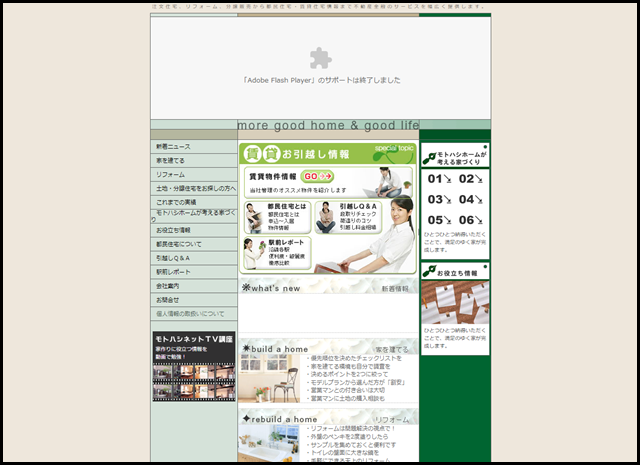640x465 pixels.
Task: Click the モトハシホームが考える家づくり right panel header
Action: [455, 155]
